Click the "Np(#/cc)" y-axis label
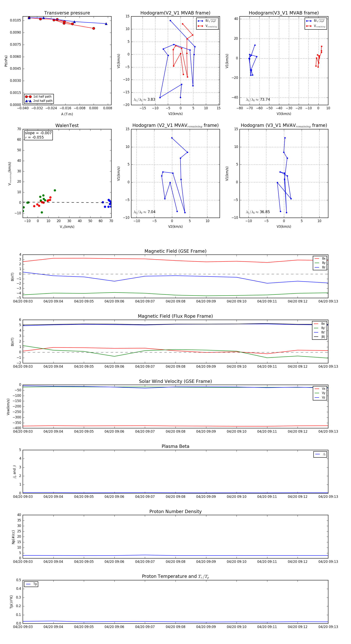The height and width of the screenshot is (644, 351). pos(13,537)
